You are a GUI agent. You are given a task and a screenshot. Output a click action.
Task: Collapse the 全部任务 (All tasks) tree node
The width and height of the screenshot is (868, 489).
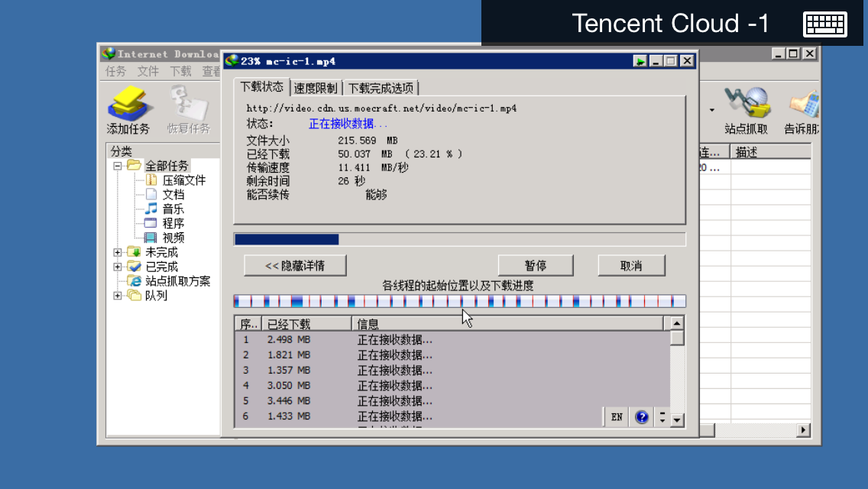118,166
